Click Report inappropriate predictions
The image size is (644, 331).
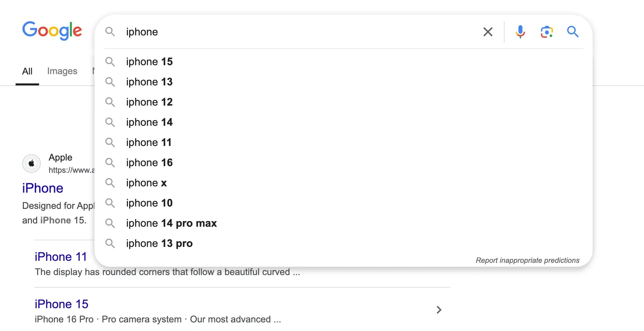point(527,260)
